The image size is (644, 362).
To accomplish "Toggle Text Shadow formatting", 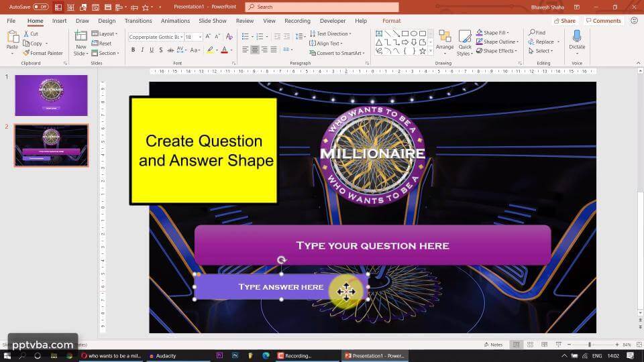I will pyautogui.click(x=160, y=50).
